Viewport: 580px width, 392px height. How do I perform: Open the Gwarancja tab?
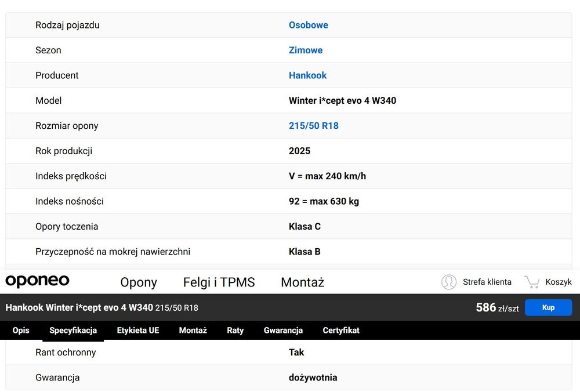[283, 330]
